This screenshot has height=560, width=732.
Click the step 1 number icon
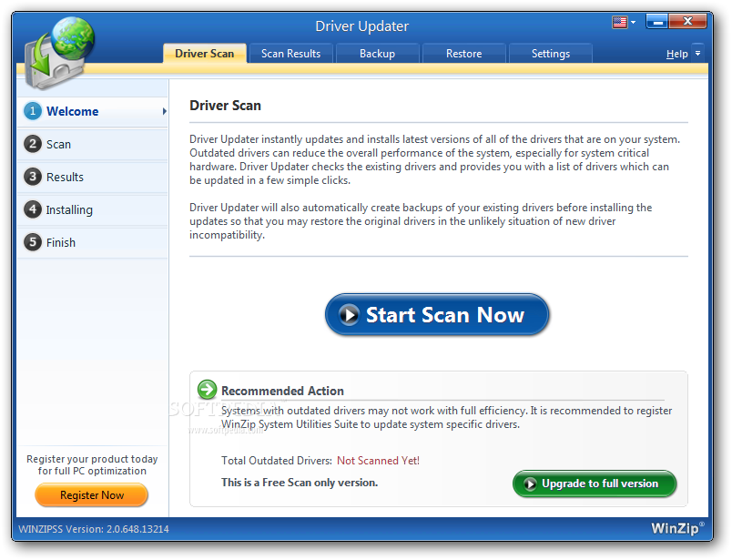tap(33, 111)
